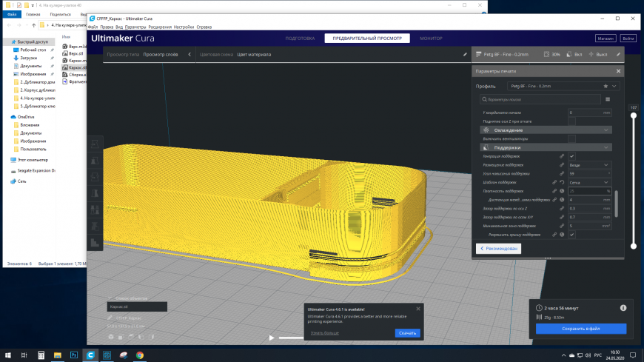
Task: Select Каркас.stl in object list
Action: tap(137, 306)
